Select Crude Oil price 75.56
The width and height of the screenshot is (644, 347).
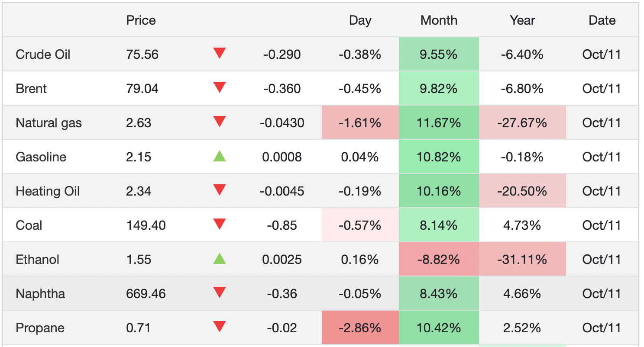[x=142, y=55]
